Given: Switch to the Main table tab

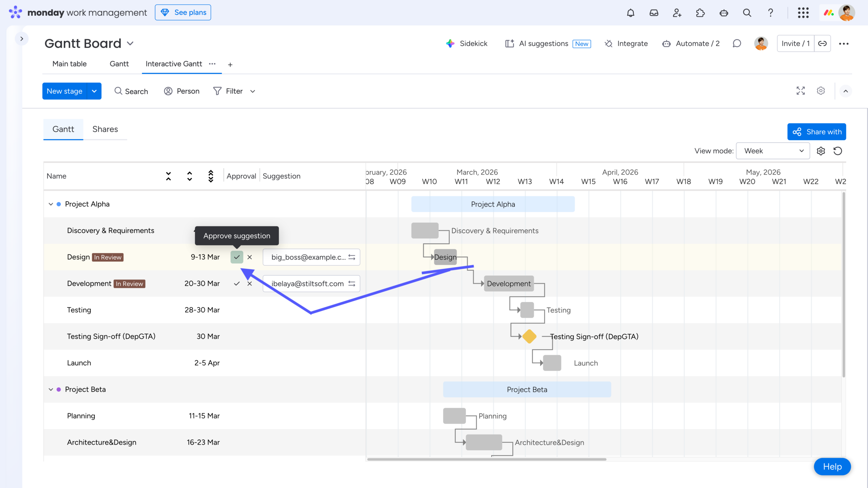Looking at the screenshot, I should click(69, 64).
